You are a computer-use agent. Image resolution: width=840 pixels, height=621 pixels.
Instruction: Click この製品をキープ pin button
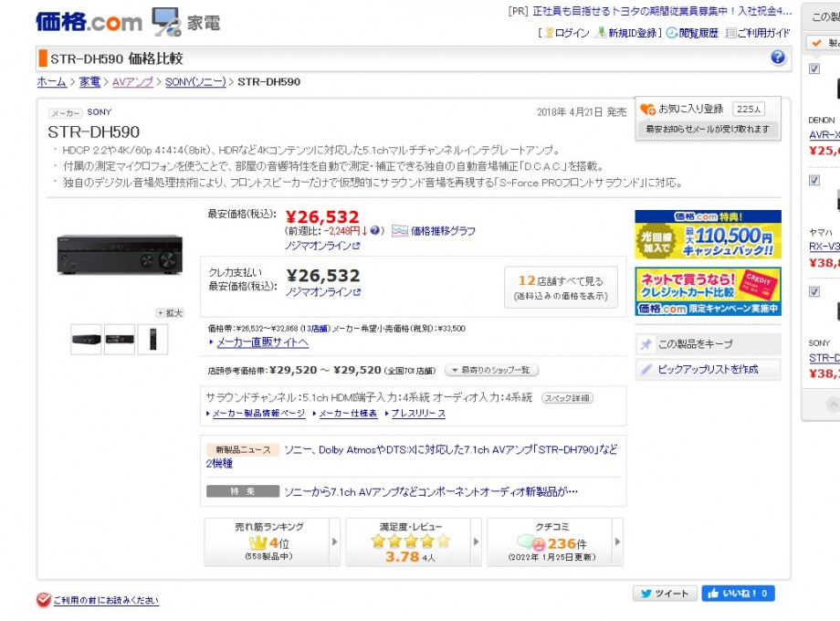coord(708,344)
